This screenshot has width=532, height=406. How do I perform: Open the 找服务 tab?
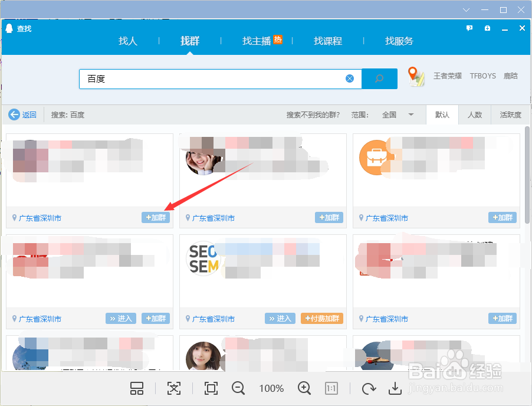[x=399, y=41]
